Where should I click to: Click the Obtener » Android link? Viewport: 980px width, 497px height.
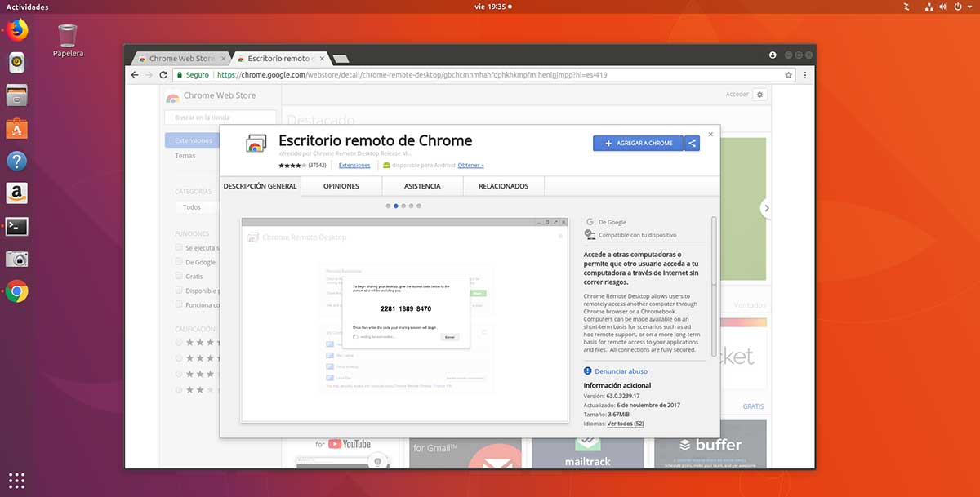pyautogui.click(x=470, y=165)
